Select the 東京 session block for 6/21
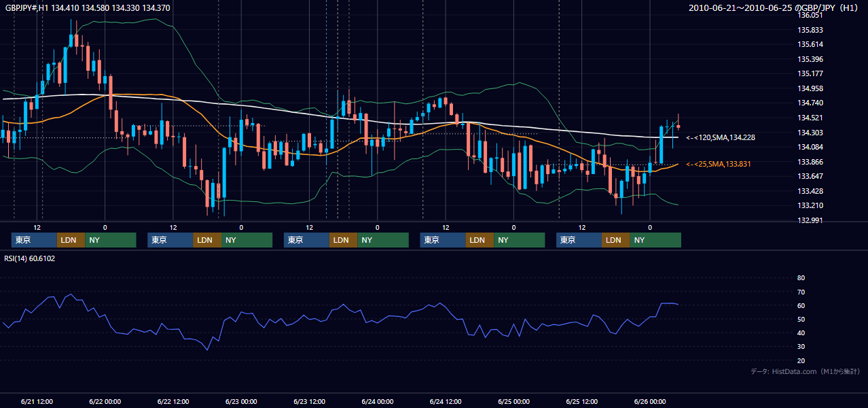 (34, 240)
